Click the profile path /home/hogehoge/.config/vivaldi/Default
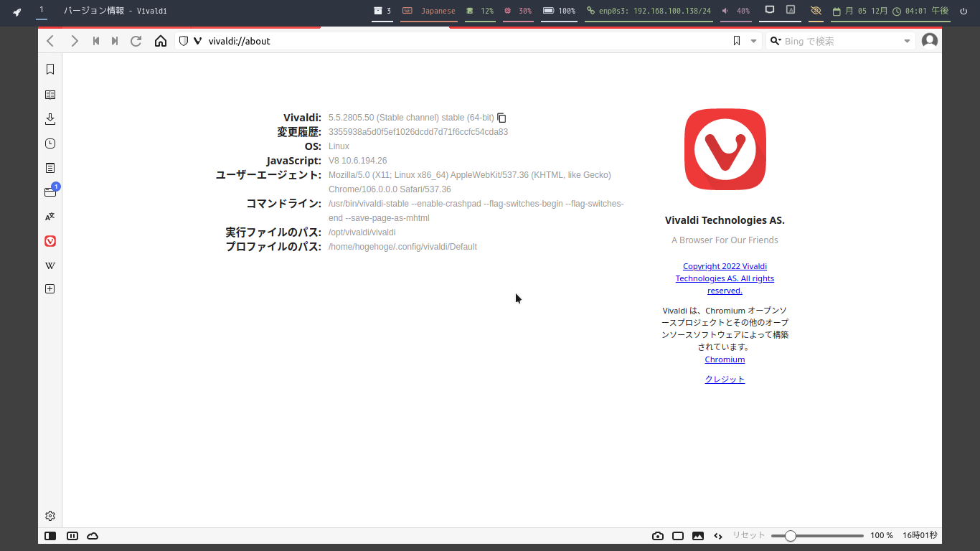980x551 pixels. 402,247
